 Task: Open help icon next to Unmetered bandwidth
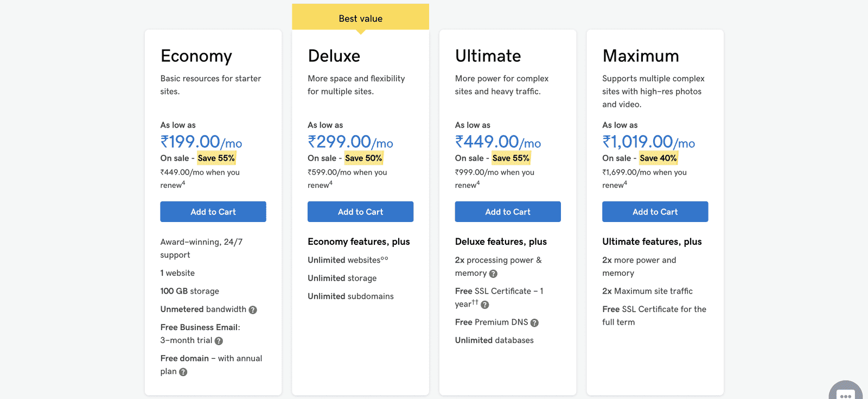tap(253, 310)
